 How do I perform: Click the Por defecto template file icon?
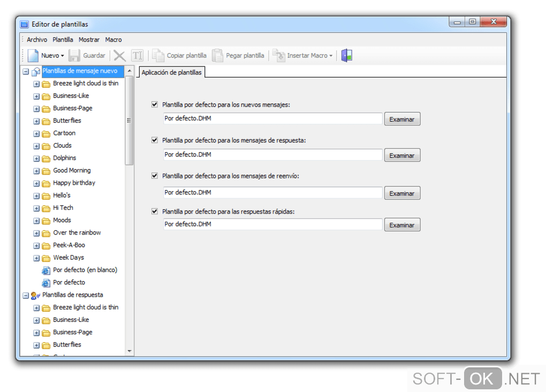(x=46, y=283)
